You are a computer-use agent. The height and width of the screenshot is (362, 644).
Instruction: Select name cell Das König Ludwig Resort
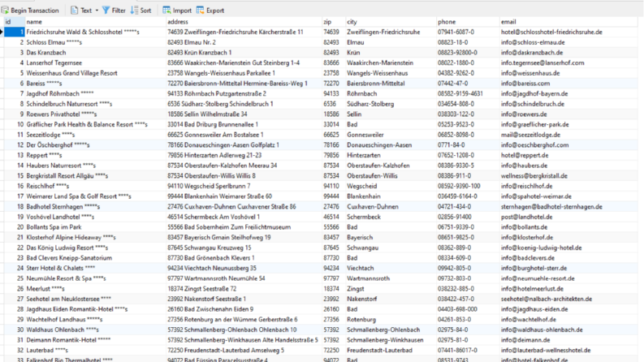point(95,248)
